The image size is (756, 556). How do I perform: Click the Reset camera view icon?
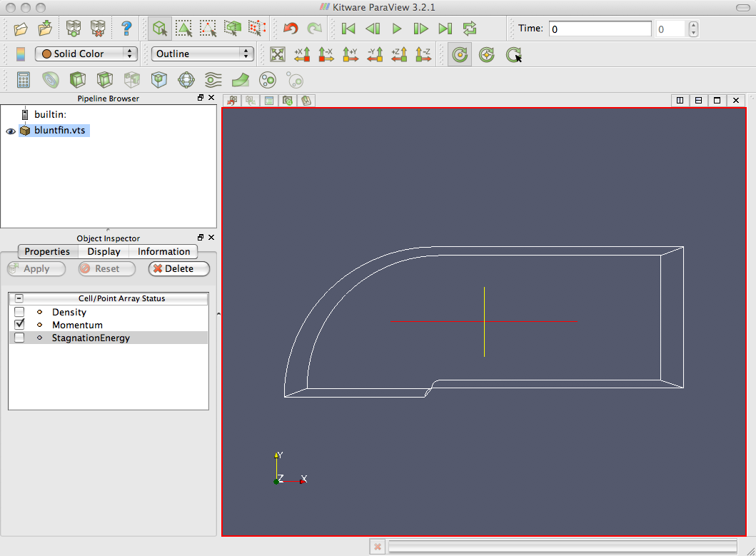coord(278,54)
